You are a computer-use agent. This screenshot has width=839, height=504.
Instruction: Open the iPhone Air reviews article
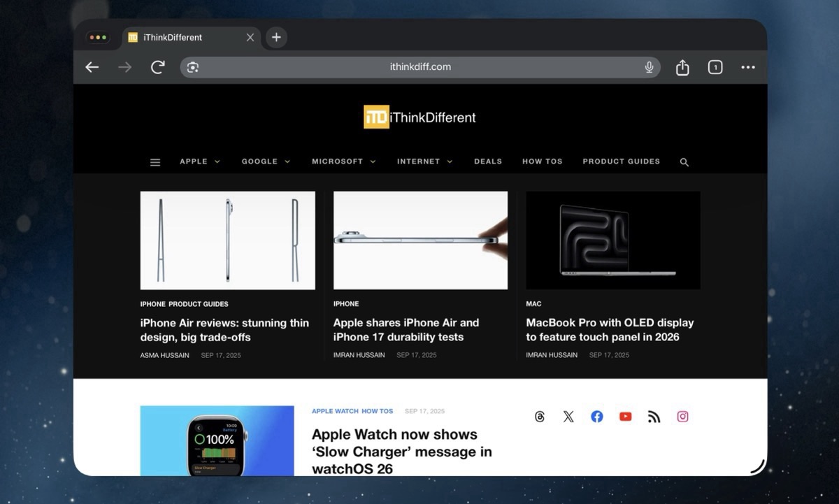224,330
